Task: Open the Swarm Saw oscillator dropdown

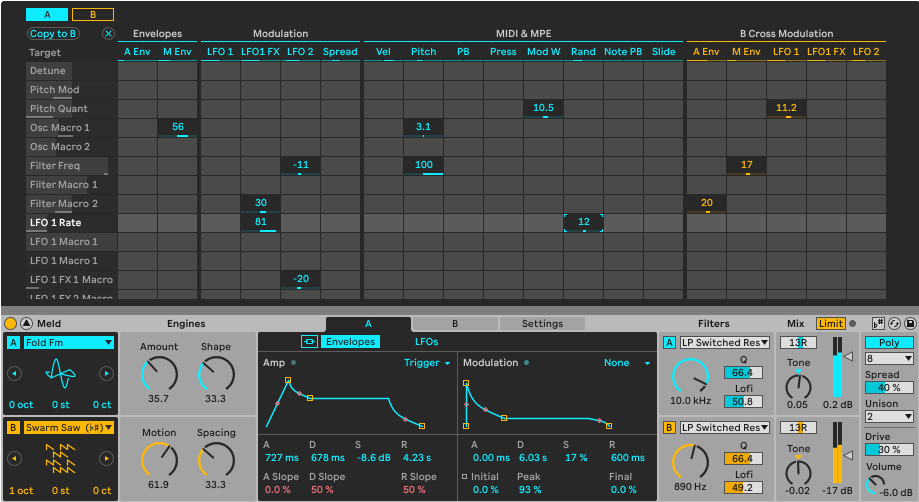Action: (69, 428)
